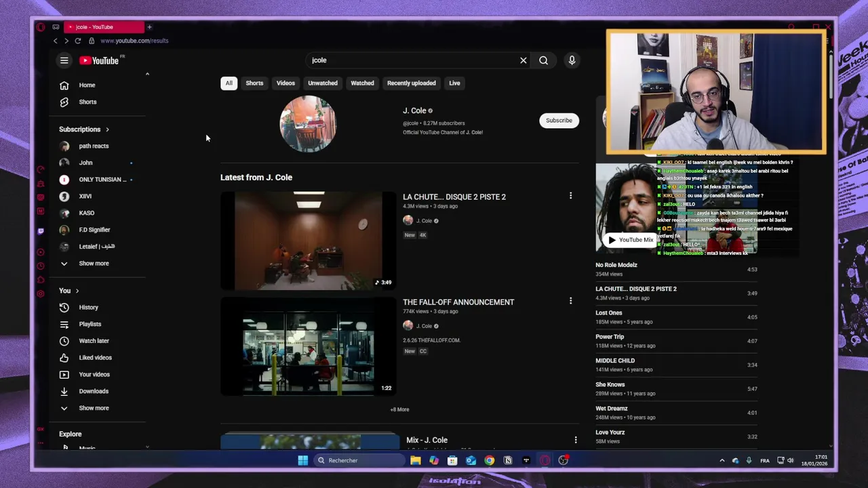Expand Subscriptions section chevron
Image resolution: width=868 pixels, height=488 pixels.
pos(107,129)
